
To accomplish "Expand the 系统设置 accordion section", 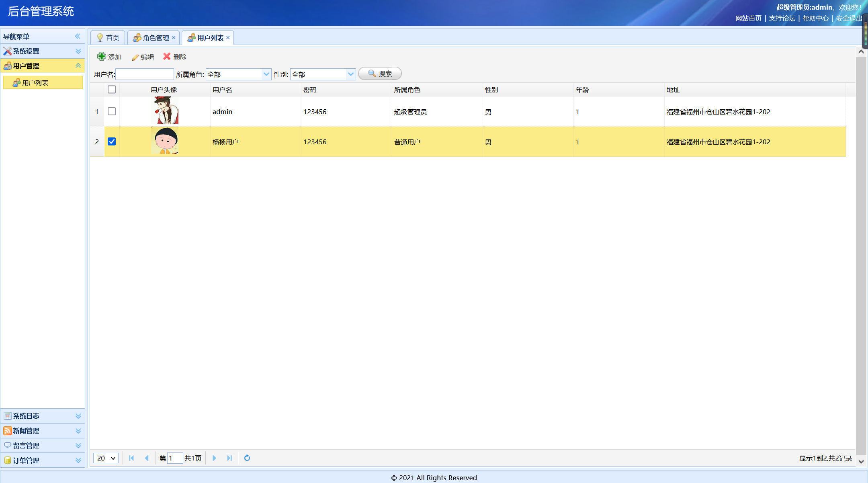I will point(78,51).
